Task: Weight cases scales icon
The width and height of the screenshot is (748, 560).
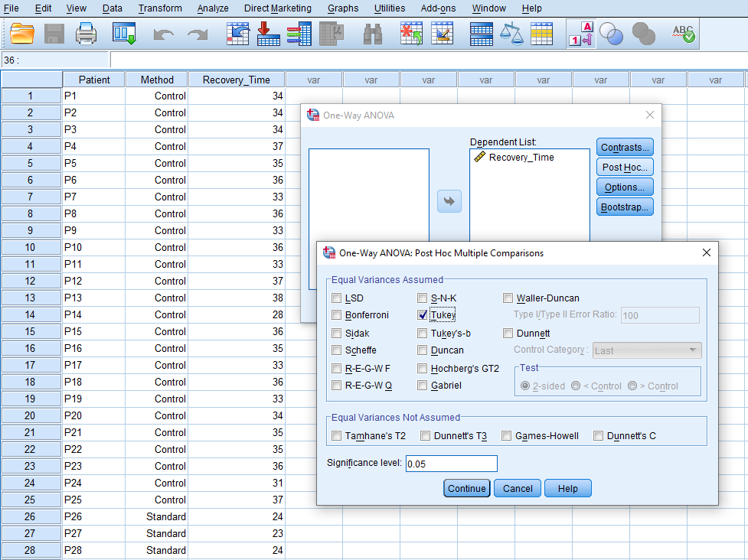Action: click(x=511, y=34)
